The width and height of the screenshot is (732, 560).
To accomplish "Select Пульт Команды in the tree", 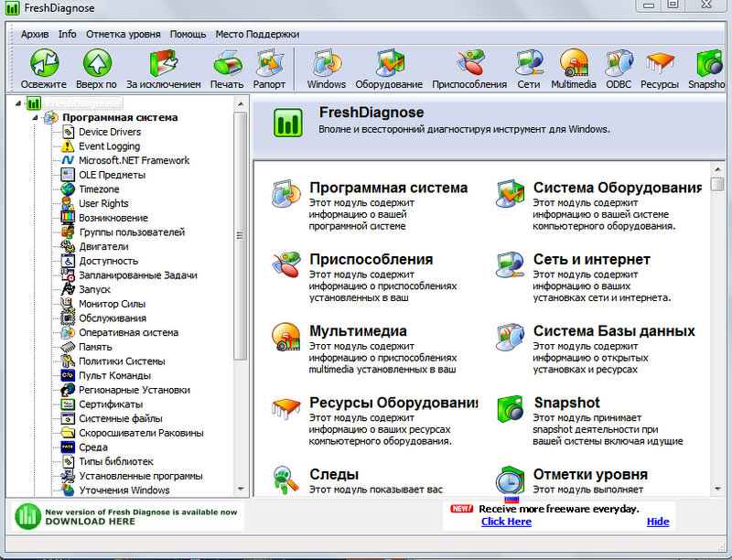I will point(115,376).
